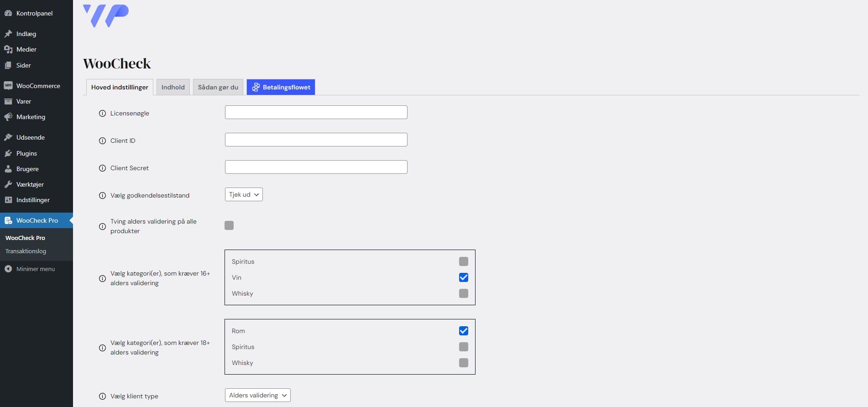Viewport: 868px width, 407px height.
Task: Open the Sådan gør du tab
Action: 218,87
